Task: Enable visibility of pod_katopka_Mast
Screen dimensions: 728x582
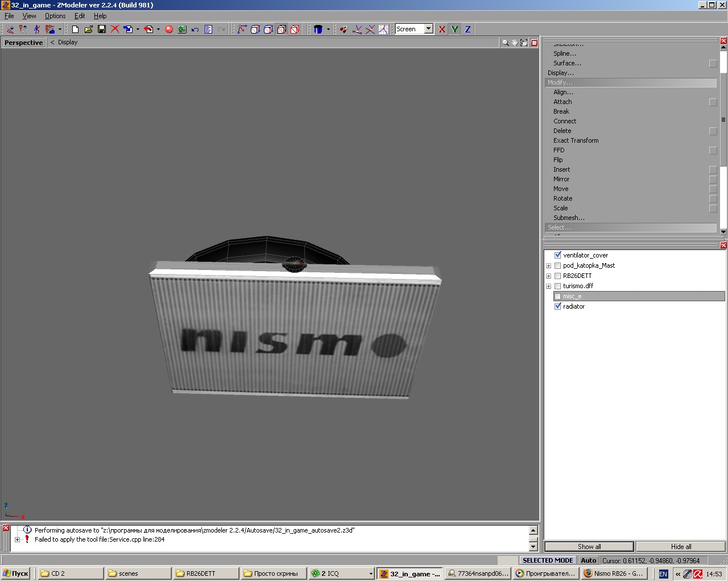Action: pyautogui.click(x=558, y=265)
